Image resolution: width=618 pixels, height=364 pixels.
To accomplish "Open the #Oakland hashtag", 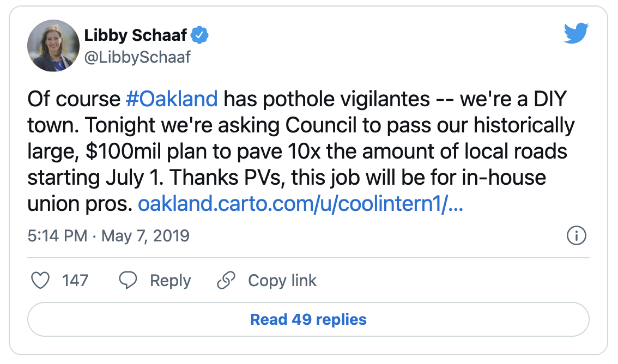I will (172, 99).
